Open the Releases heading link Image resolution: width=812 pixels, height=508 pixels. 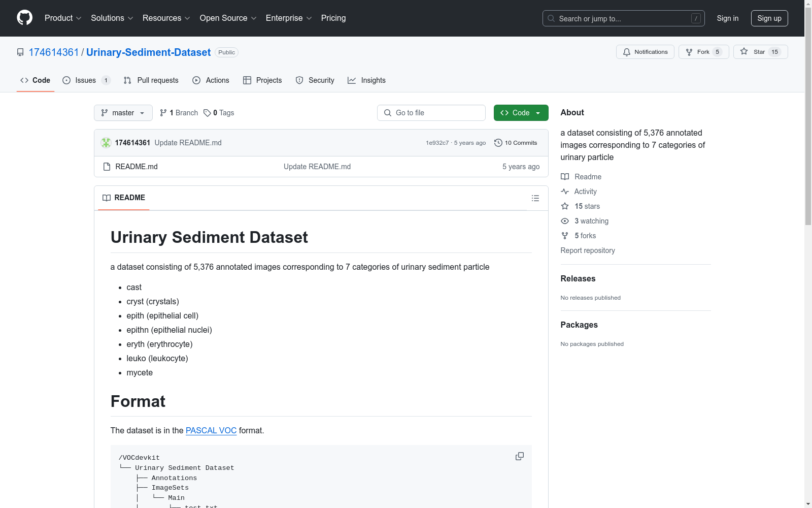[578, 278]
